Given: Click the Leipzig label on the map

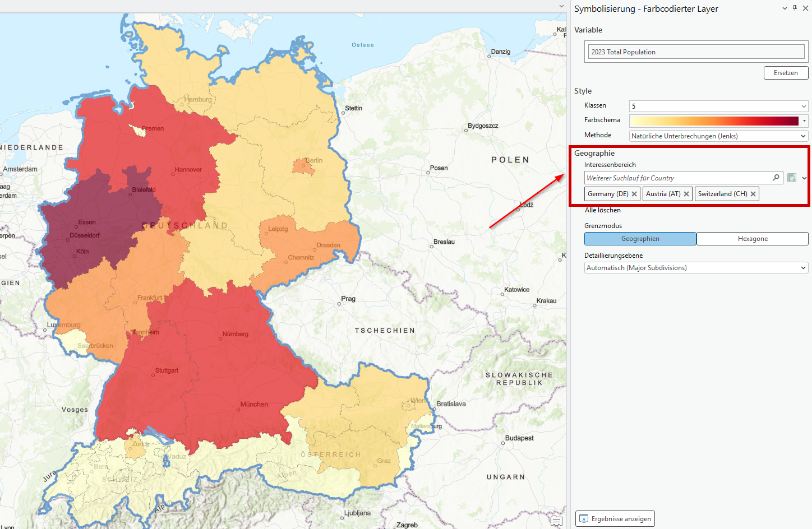Looking at the screenshot, I should click(x=278, y=229).
